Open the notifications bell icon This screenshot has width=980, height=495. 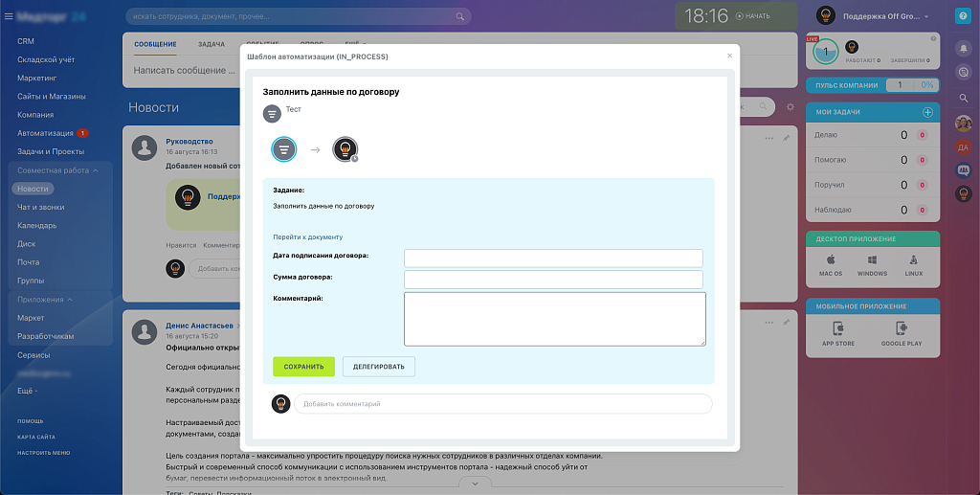tap(964, 48)
